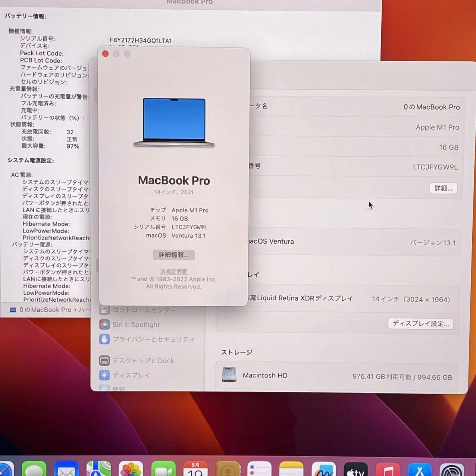Click the バージョン 13.1 value
The height and width of the screenshot is (476, 476).
tap(433, 243)
